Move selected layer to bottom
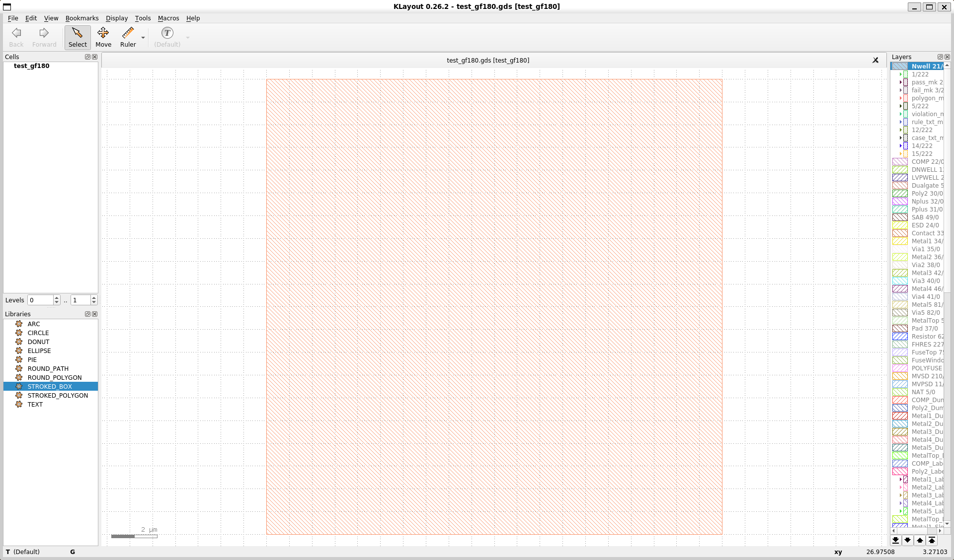 pyautogui.click(x=895, y=540)
